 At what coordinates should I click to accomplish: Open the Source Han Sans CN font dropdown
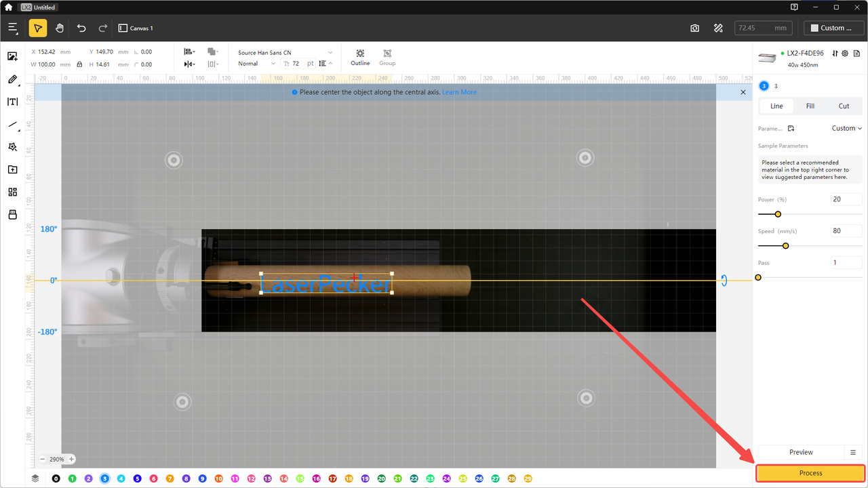(283, 52)
